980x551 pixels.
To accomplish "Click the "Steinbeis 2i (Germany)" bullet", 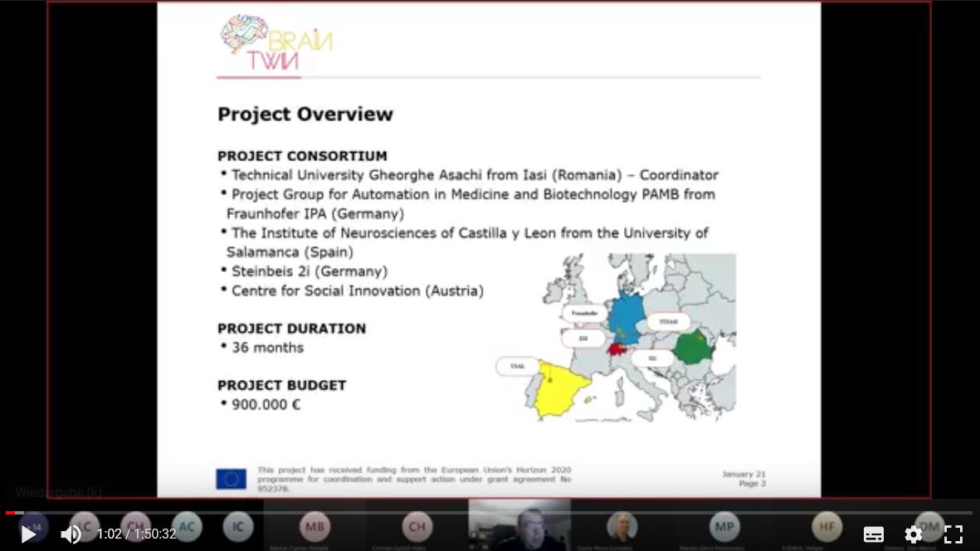I will pos(305,271).
